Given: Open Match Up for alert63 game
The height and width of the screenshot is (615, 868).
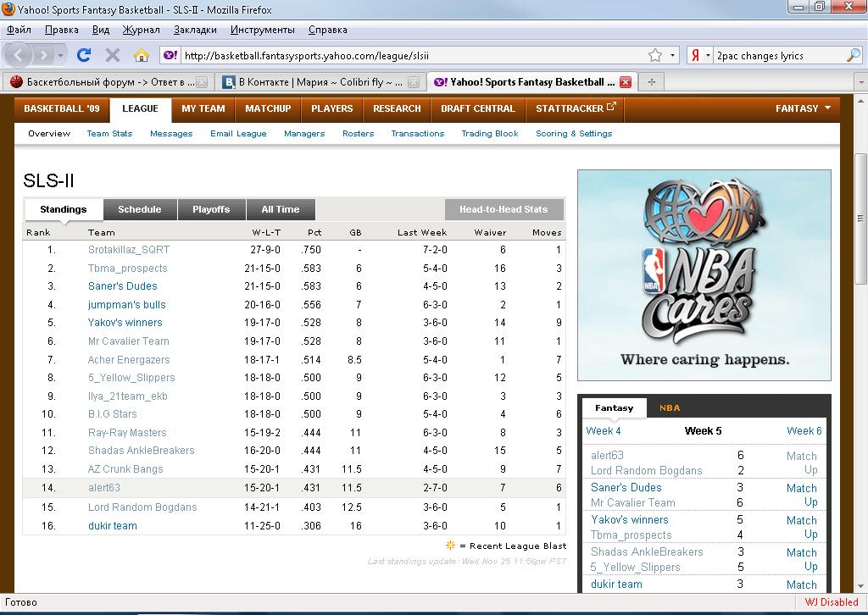Looking at the screenshot, I should coord(802,463).
